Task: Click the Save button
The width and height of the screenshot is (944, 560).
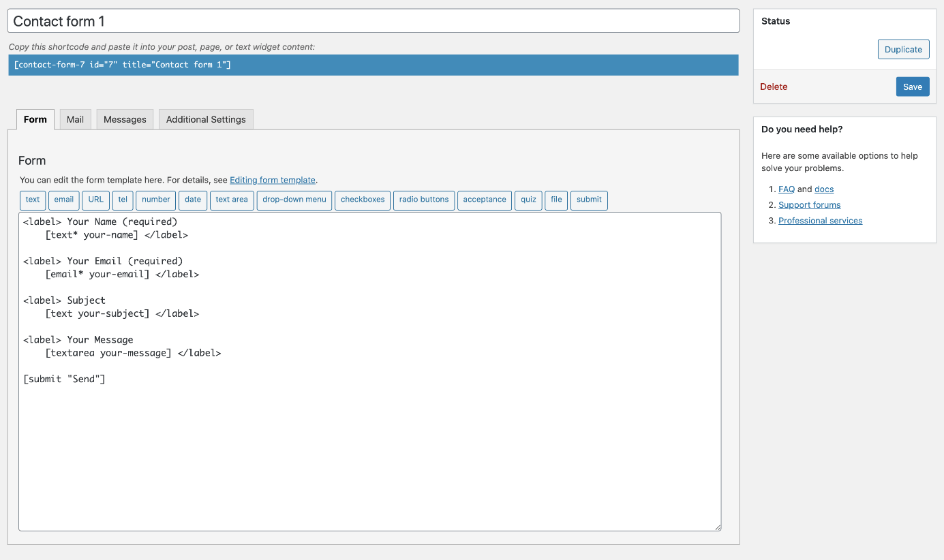Action: (x=913, y=87)
